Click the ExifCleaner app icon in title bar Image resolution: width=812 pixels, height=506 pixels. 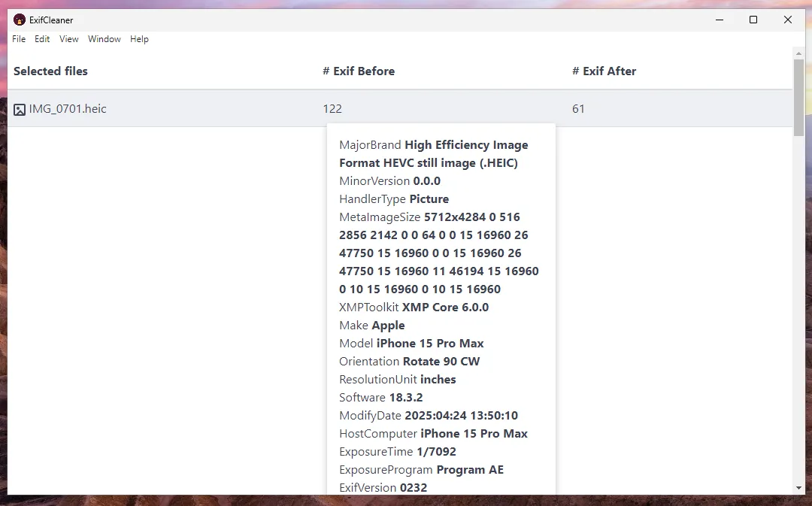[19, 20]
